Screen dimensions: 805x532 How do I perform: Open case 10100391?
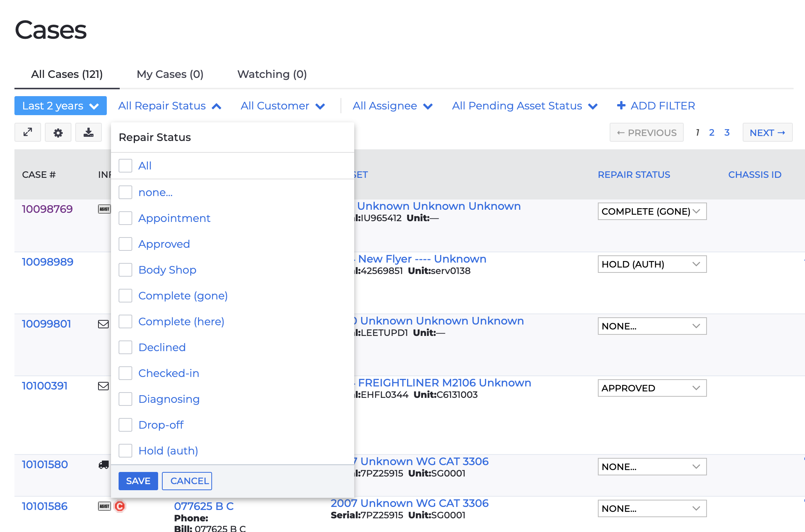point(44,386)
